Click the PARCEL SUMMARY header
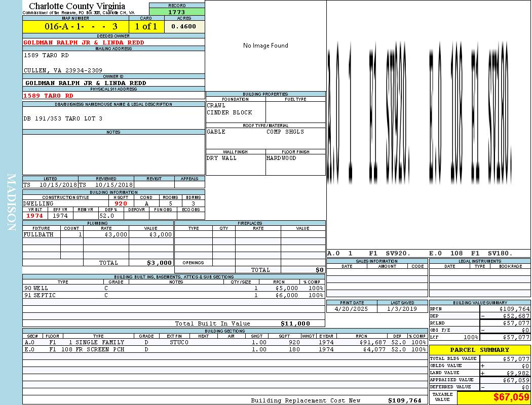The image size is (532, 405). 480,350
